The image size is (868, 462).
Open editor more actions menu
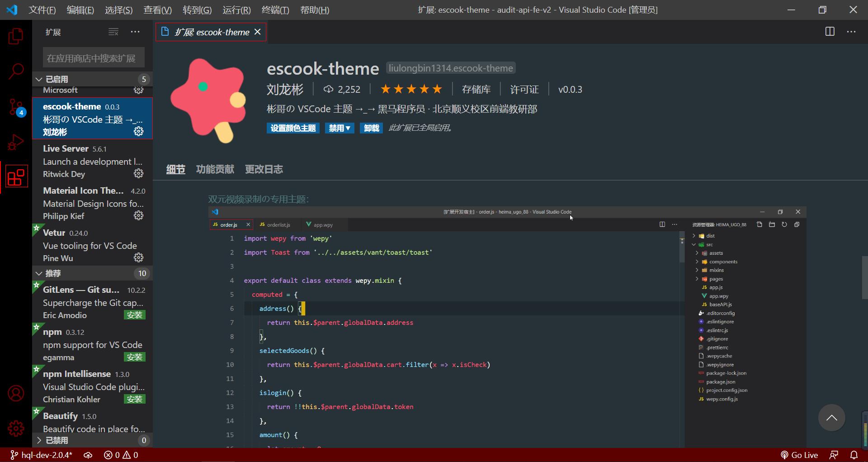851,32
